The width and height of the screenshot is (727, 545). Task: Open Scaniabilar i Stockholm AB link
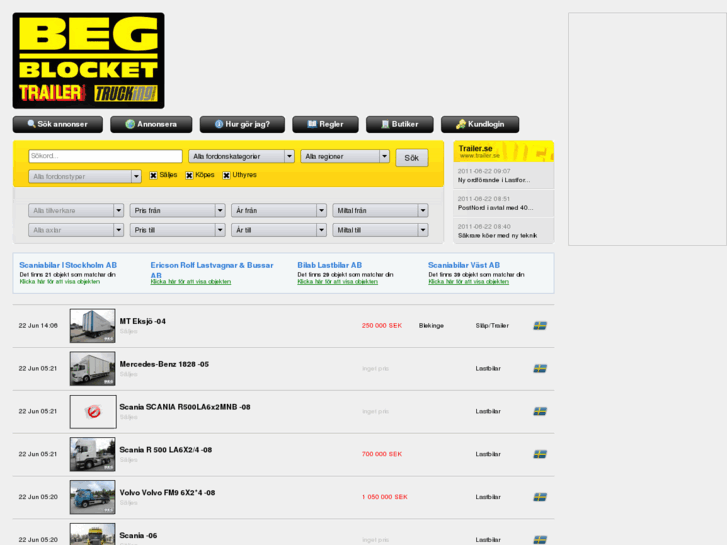(68, 265)
